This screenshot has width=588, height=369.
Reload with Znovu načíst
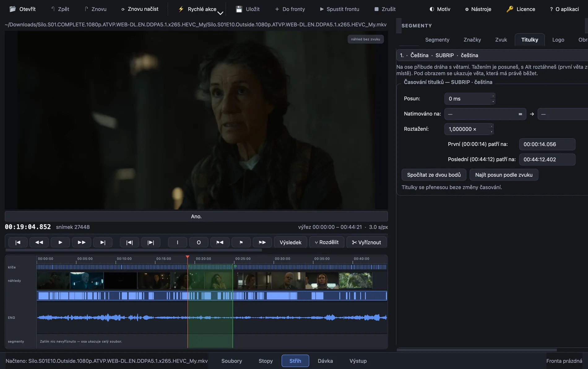[x=140, y=9]
